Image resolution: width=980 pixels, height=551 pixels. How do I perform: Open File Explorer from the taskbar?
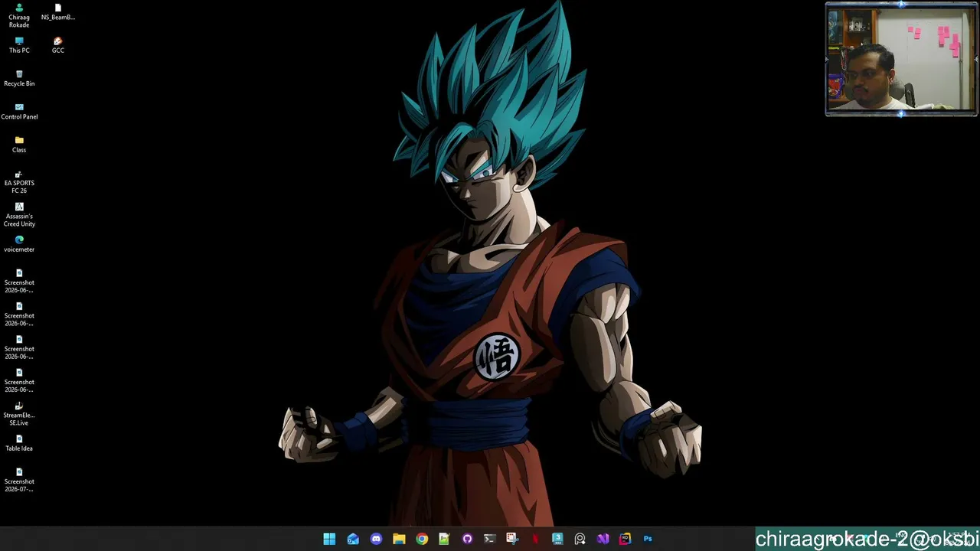pyautogui.click(x=399, y=539)
